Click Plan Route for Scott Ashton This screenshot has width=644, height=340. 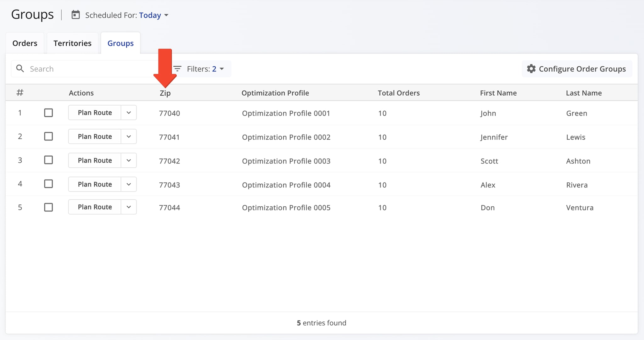point(95,160)
